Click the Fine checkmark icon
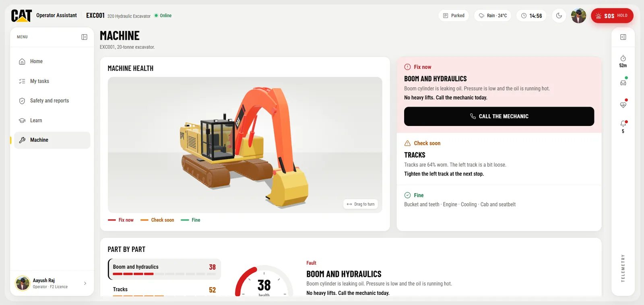The image size is (644, 305). click(407, 195)
